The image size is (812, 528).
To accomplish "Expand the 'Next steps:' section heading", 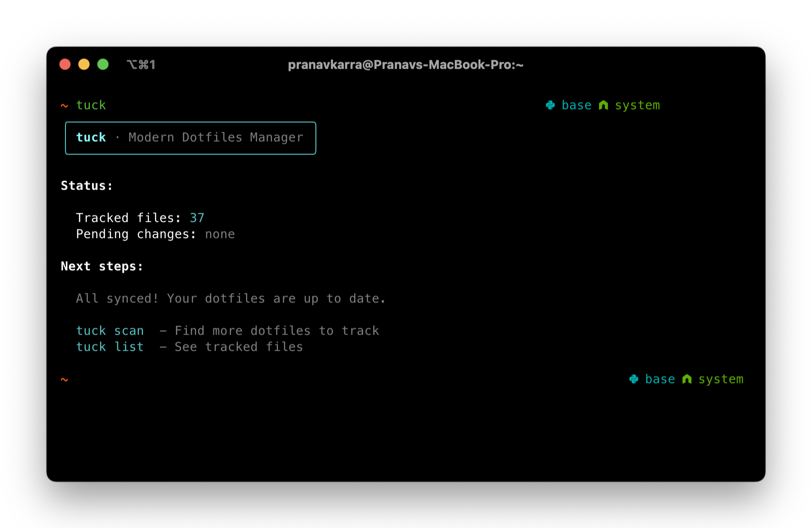I will (101, 266).
